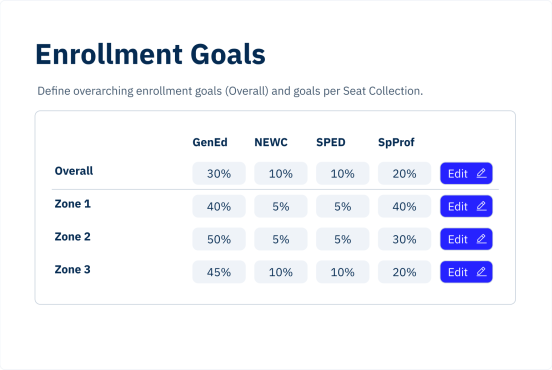
Task: Edit the Overall enrollment goals
Action: point(466,173)
